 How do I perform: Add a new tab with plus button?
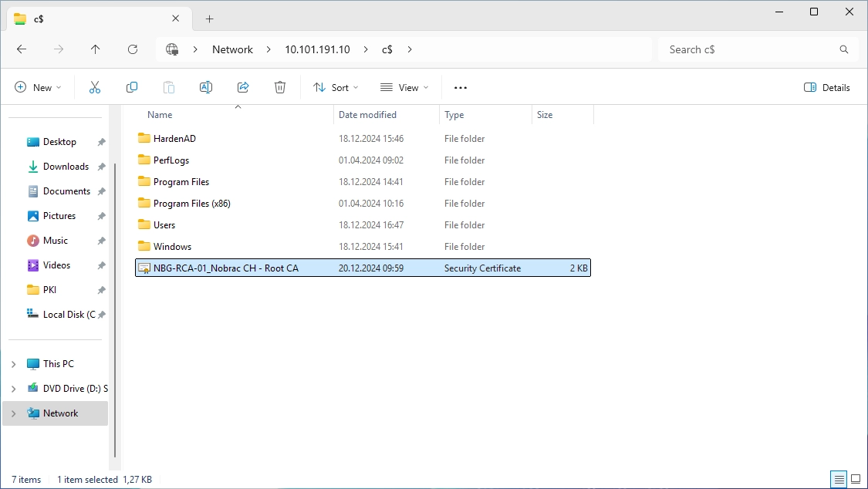209,19
